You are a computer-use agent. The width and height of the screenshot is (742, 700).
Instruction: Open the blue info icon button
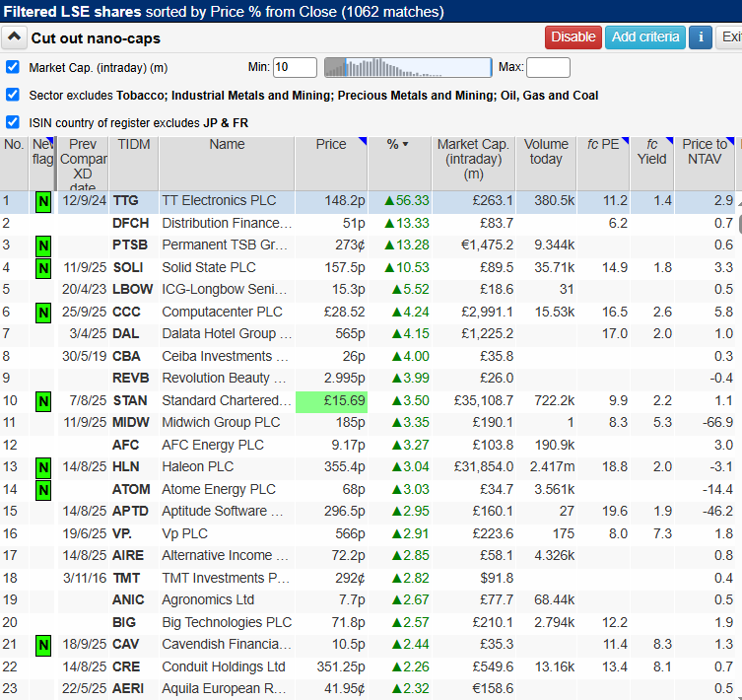point(701,37)
